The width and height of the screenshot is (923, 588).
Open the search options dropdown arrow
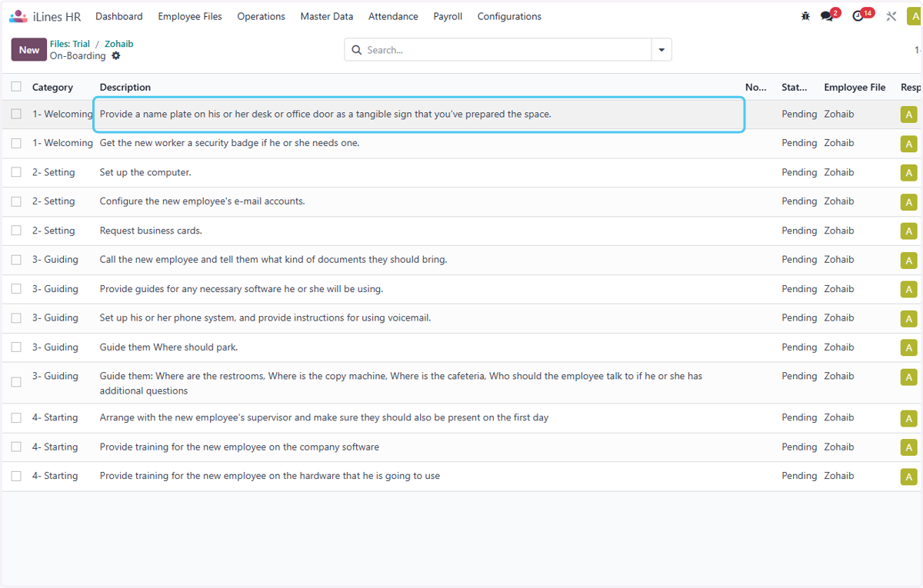pos(661,50)
